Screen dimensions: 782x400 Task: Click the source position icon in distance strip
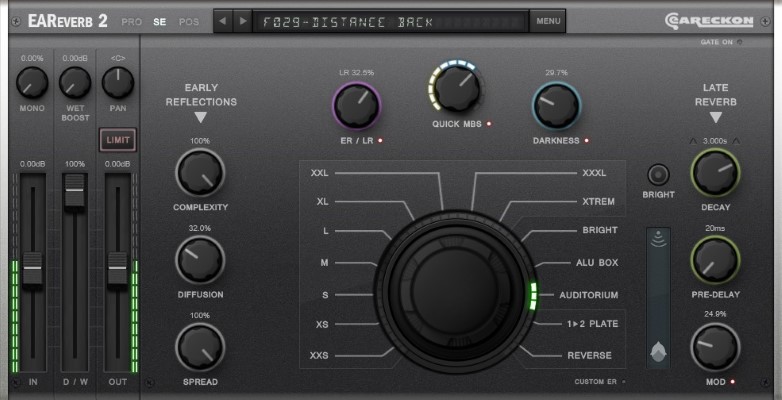(x=658, y=352)
